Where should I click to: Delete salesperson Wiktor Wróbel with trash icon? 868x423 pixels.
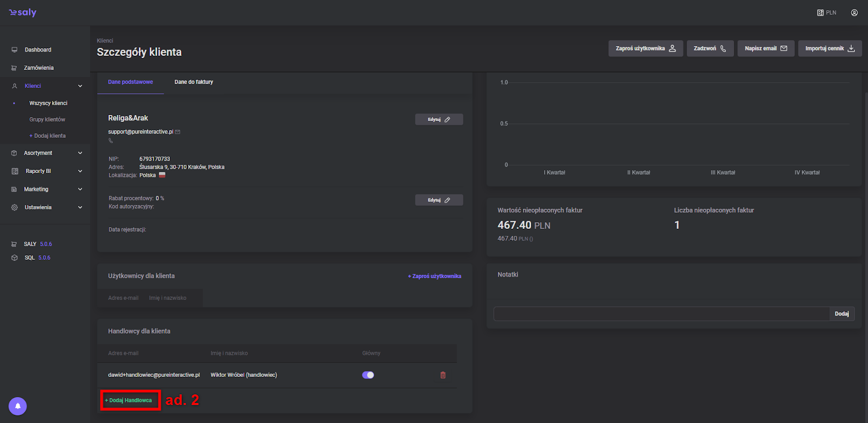pyautogui.click(x=443, y=375)
